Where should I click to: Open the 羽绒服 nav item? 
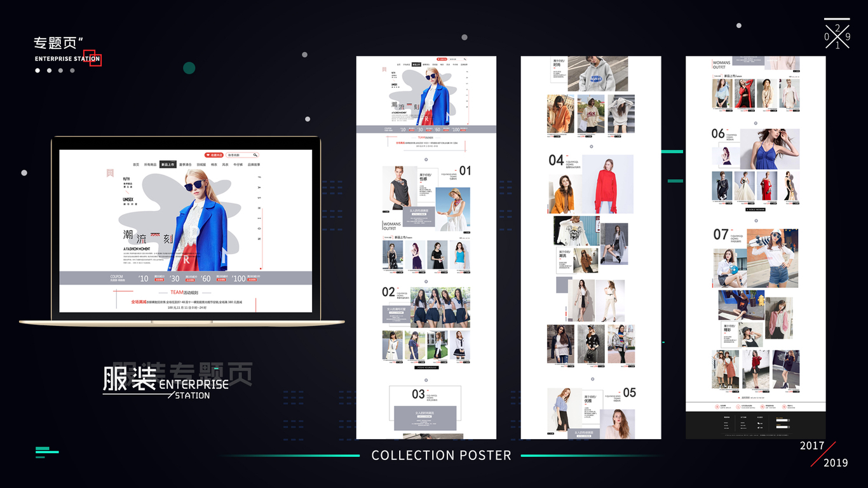tap(201, 165)
